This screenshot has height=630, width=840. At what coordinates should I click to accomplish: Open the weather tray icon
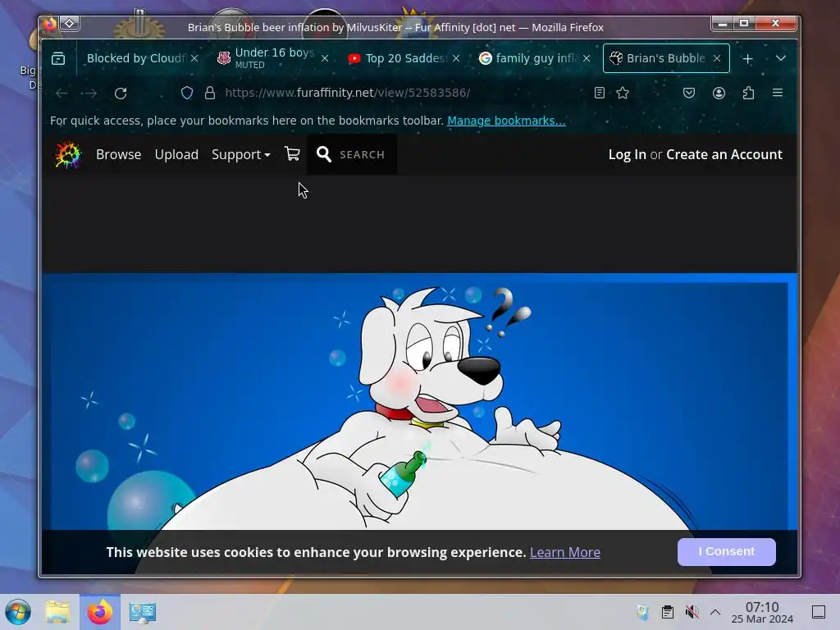tap(643, 612)
